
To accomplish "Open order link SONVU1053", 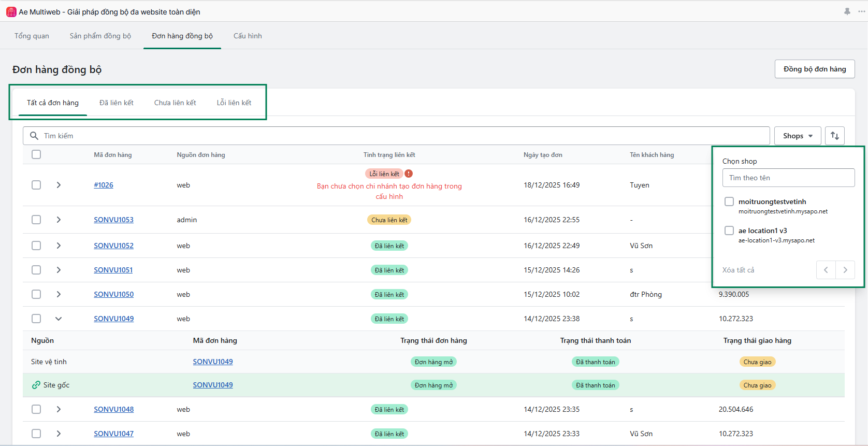I will pos(113,220).
